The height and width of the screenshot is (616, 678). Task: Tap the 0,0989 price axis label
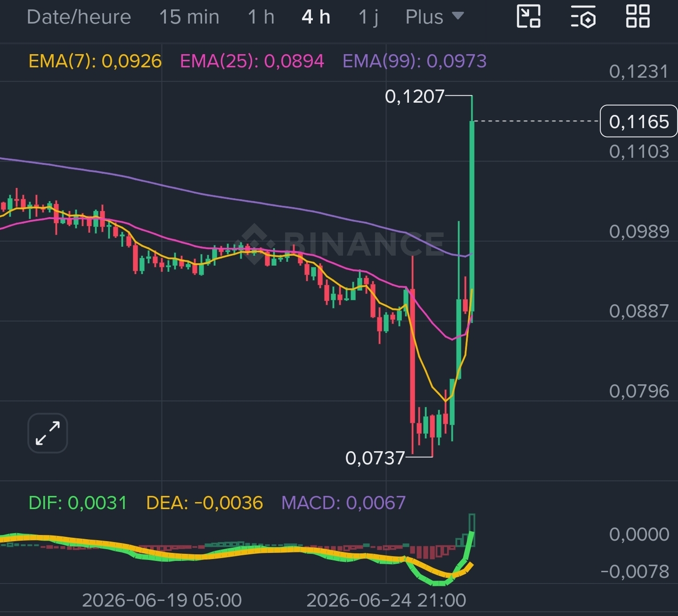[639, 232]
